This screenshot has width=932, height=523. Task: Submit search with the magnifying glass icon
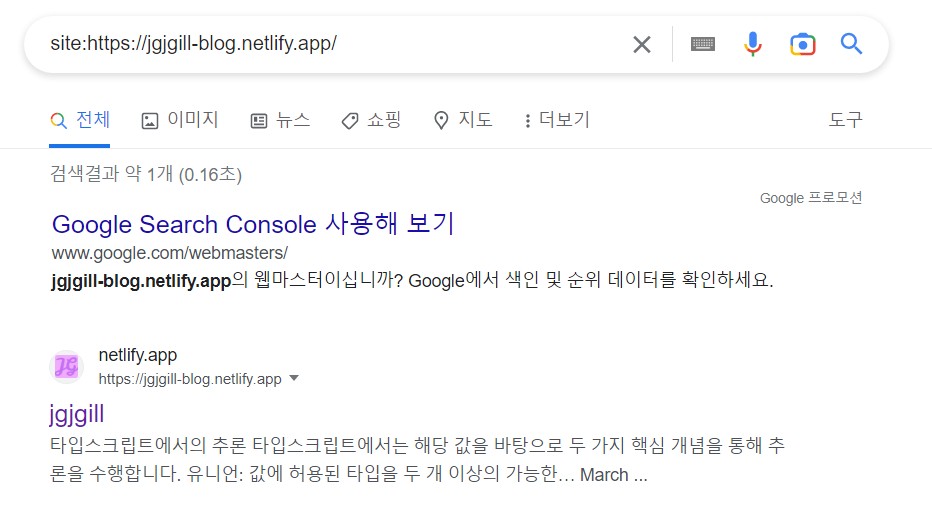[851, 44]
